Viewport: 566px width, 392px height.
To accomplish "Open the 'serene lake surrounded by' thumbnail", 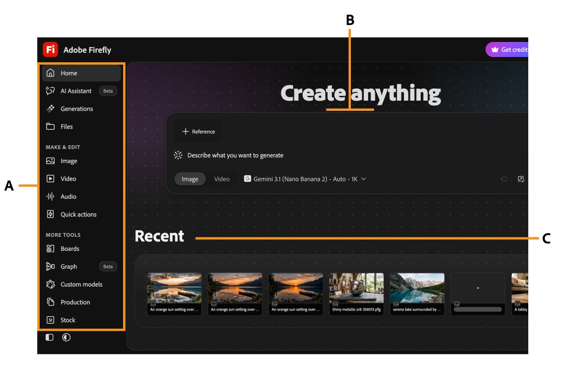I will (417, 294).
